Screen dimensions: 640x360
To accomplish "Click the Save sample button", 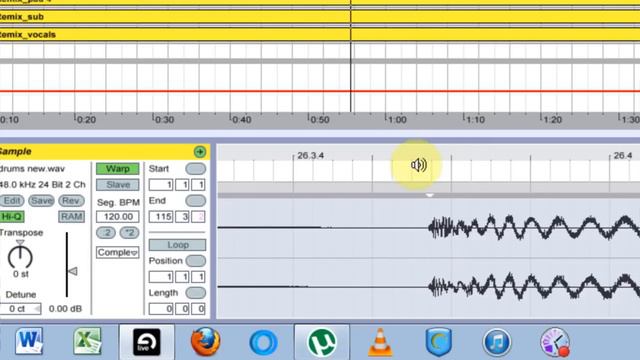I will pos(42,201).
